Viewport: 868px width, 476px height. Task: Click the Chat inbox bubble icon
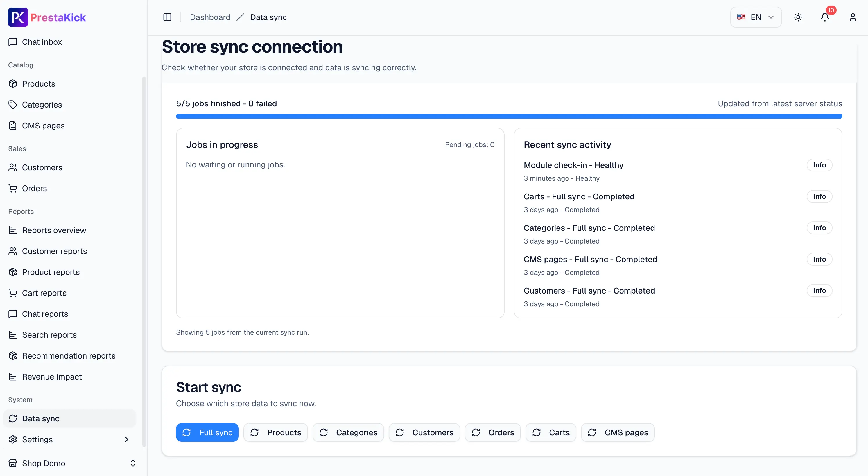[x=13, y=42]
